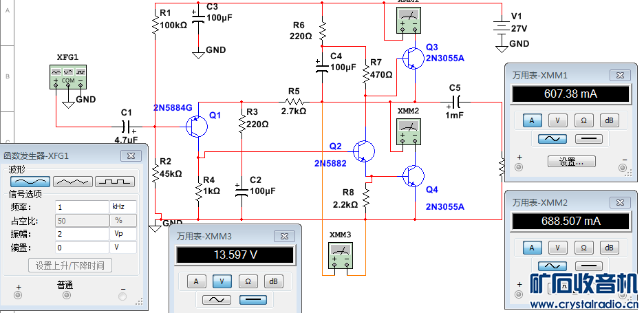Click the XMM1 reading 607.38 mA display
This screenshot has height=313, width=644.
(570, 94)
